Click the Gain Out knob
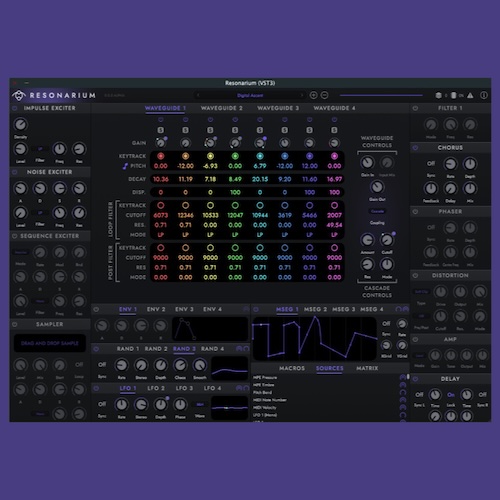This screenshot has width=500, height=500. click(x=377, y=187)
